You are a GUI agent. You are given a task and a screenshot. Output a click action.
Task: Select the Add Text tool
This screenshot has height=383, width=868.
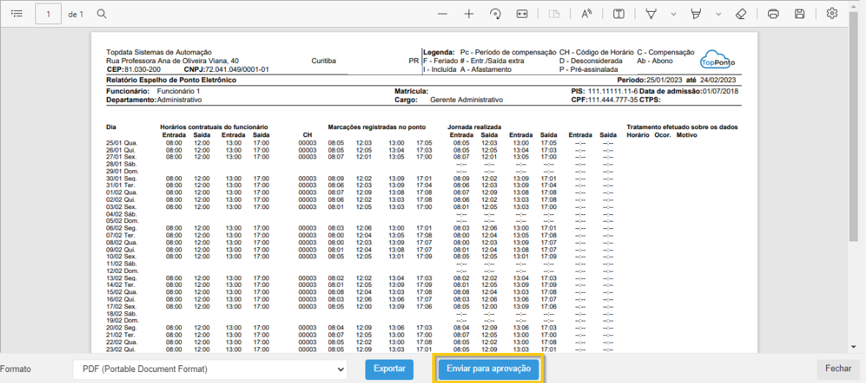pyautogui.click(x=619, y=14)
